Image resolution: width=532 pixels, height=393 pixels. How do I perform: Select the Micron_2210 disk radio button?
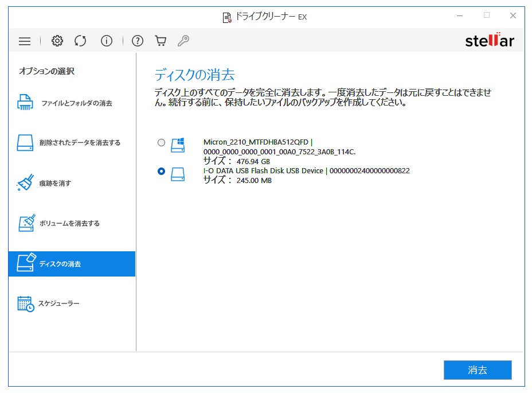click(162, 143)
